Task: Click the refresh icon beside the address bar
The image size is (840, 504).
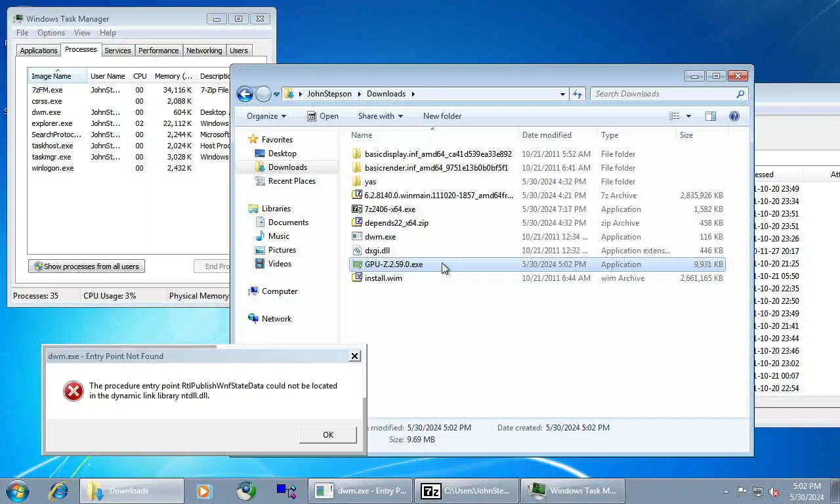Action: pos(577,94)
